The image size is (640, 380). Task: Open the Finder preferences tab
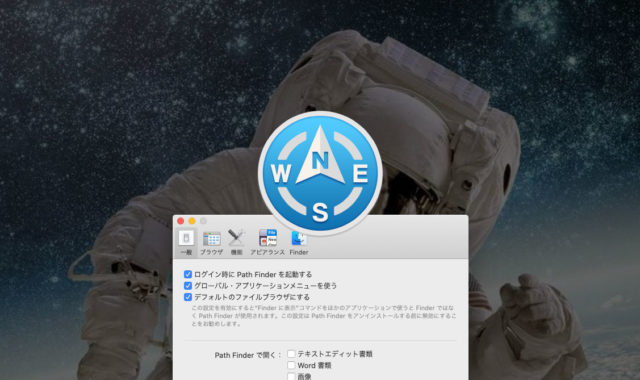point(299,242)
